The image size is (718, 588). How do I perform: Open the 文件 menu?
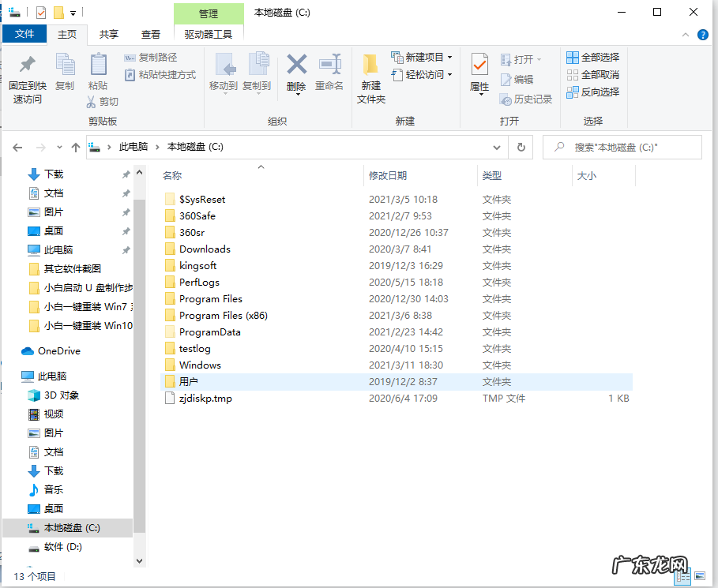pos(24,34)
